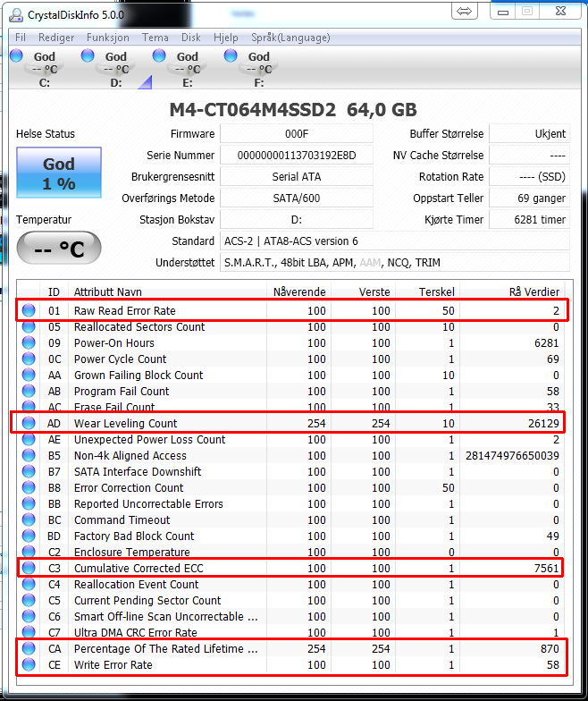Click the Firmware field 000F

coord(297,134)
